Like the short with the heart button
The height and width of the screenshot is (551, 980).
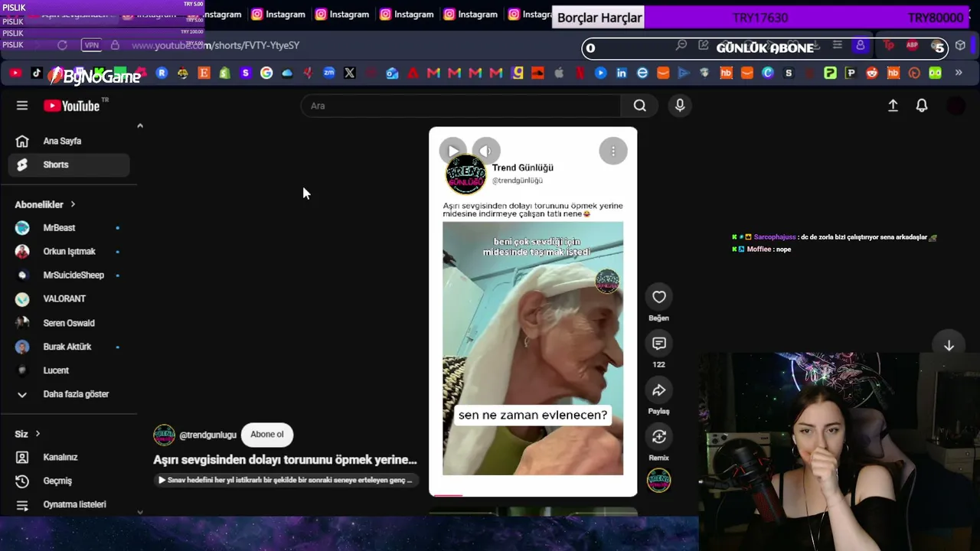pos(659,297)
